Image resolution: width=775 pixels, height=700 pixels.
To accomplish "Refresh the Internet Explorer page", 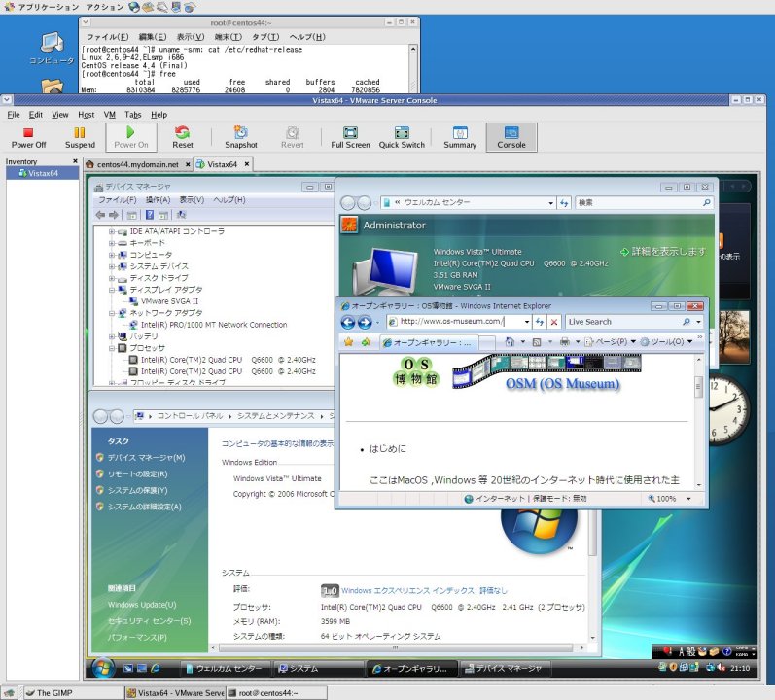I will tap(540, 322).
